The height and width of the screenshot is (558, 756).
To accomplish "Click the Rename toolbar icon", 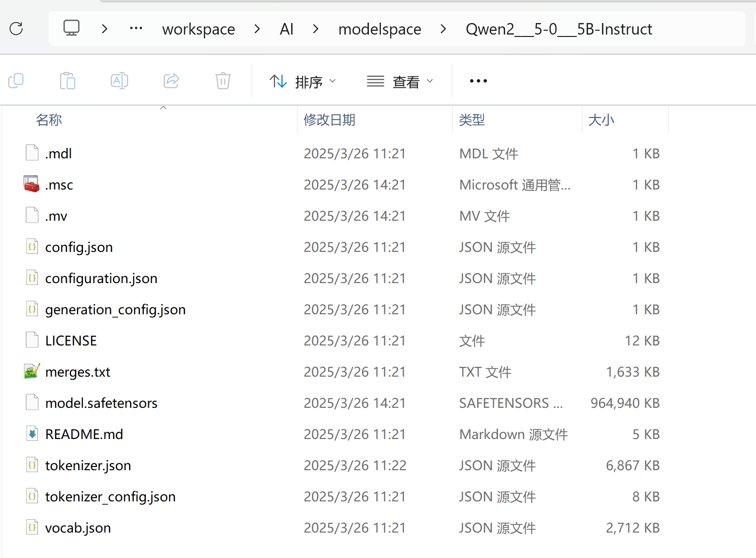I will coord(119,81).
